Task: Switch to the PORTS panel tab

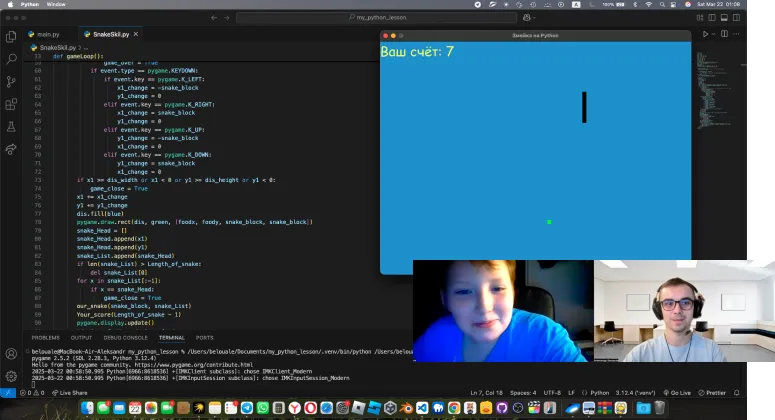Action: [x=205, y=338]
